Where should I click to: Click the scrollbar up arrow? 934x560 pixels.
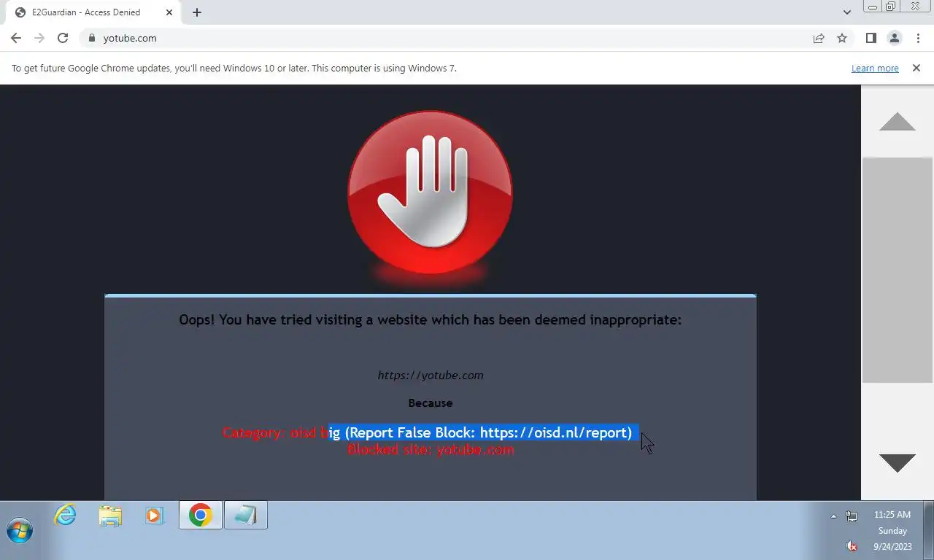pyautogui.click(x=898, y=121)
